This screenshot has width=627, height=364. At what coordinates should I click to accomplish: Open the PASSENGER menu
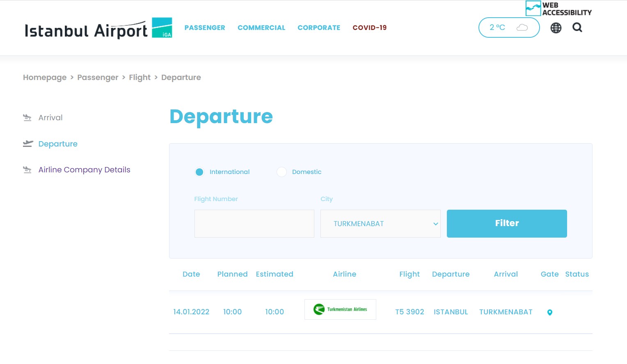point(205,27)
